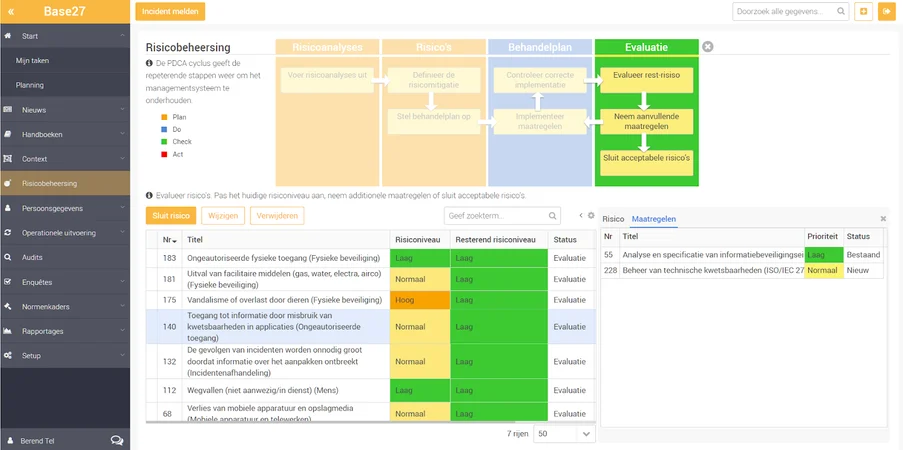
Task: Select checkbox for row 183
Action: coord(152,258)
